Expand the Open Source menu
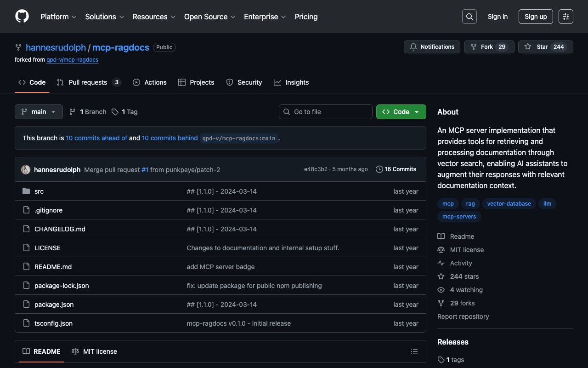 click(x=209, y=17)
